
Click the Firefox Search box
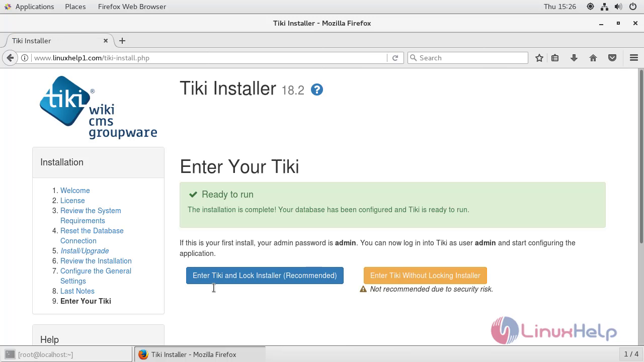[x=468, y=58]
